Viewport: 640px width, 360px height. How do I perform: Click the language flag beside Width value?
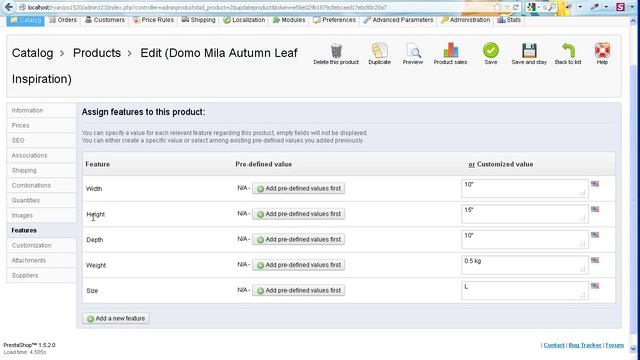pos(595,184)
